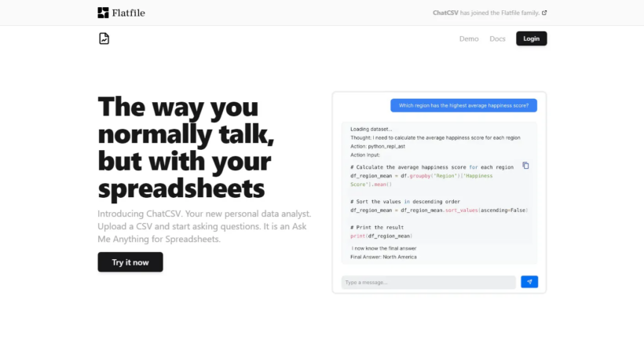Click the Action: python_repl_ast line
Image resolution: width=644 pixels, height=362 pixels.
pos(378,146)
